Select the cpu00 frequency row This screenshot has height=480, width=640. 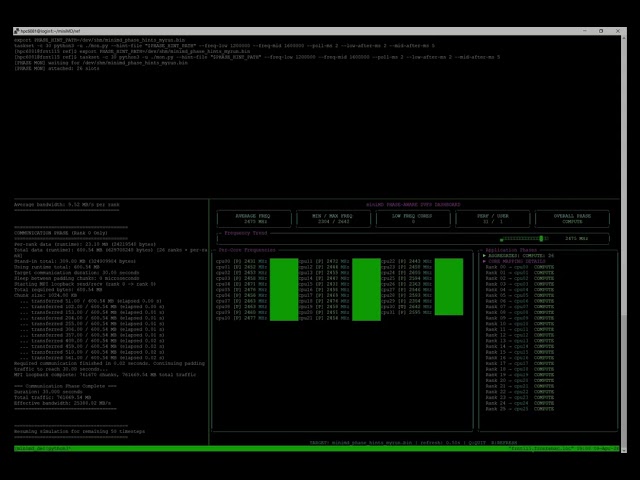tap(241, 261)
